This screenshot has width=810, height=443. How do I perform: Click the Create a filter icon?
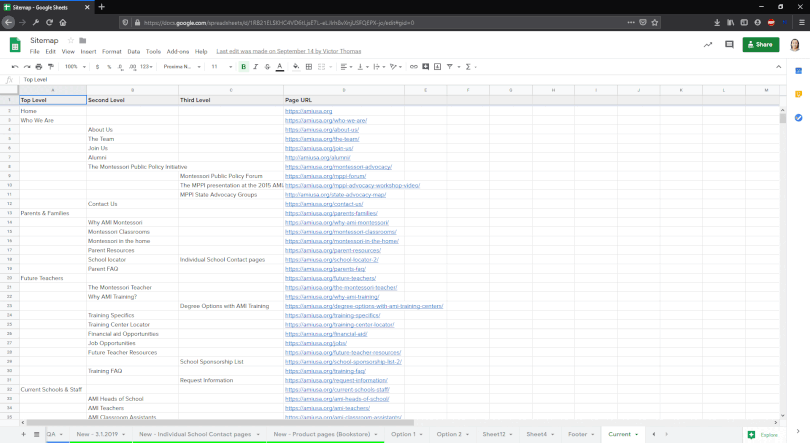(x=448, y=67)
